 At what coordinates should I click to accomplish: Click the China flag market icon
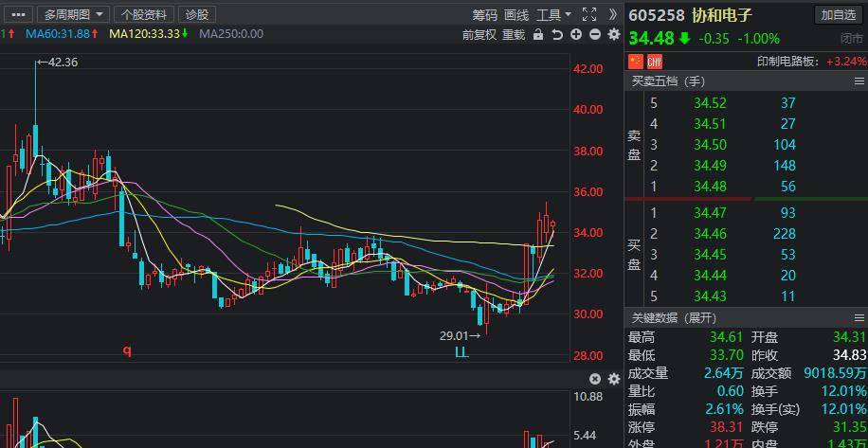636,62
